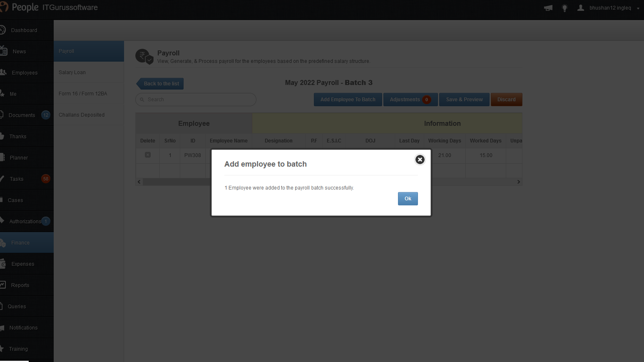Click the Worked Days column header

coord(486,141)
